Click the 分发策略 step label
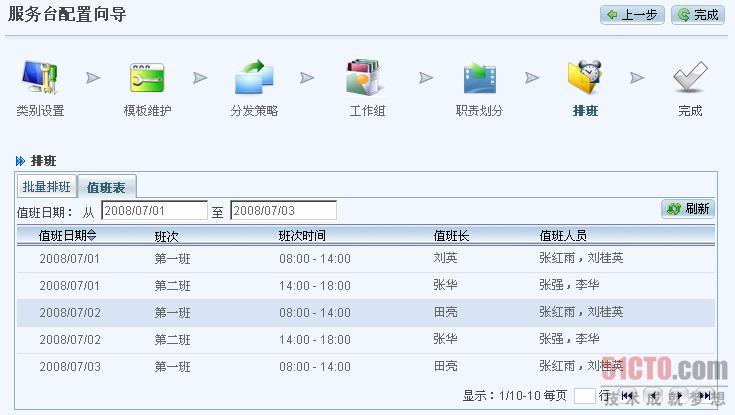 (254, 111)
